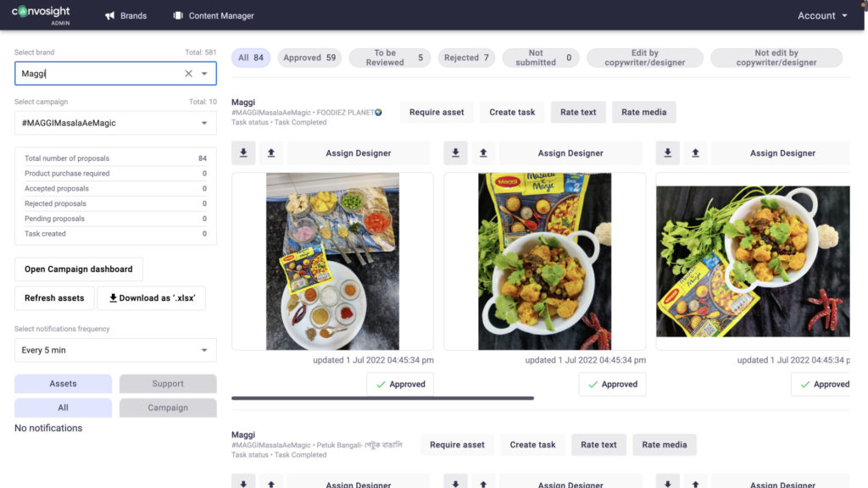Viewport: 868px width, 488px height.
Task: Click horizontal scrollbar under first asset row
Action: [x=382, y=398]
